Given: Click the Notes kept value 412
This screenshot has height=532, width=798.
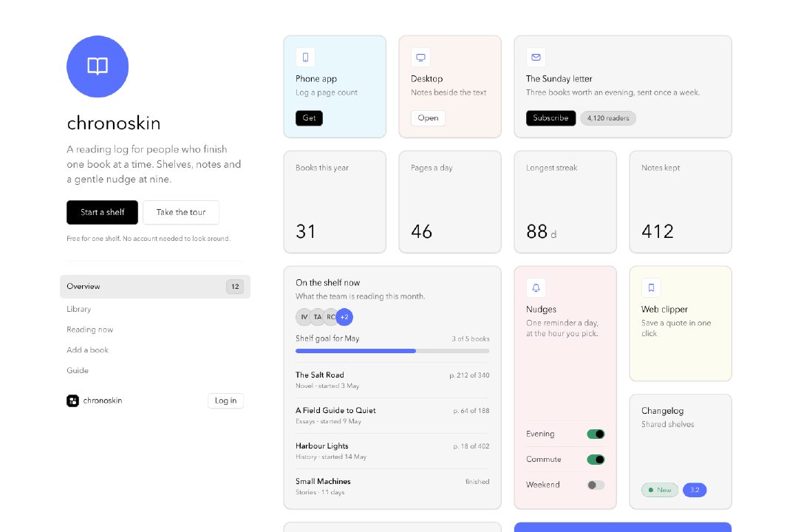Looking at the screenshot, I should click(x=658, y=231).
